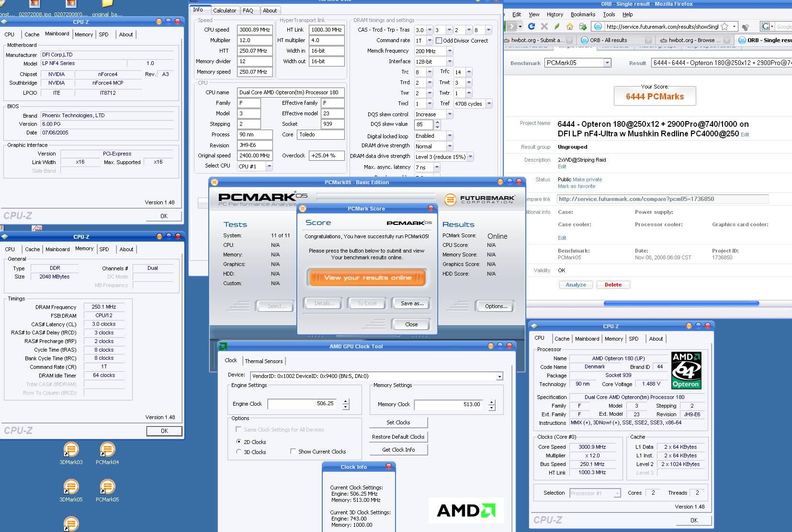792x532 pixels.
Task: Open the Memclk frequency 200 MHz dropdown
Action: [450, 51]
